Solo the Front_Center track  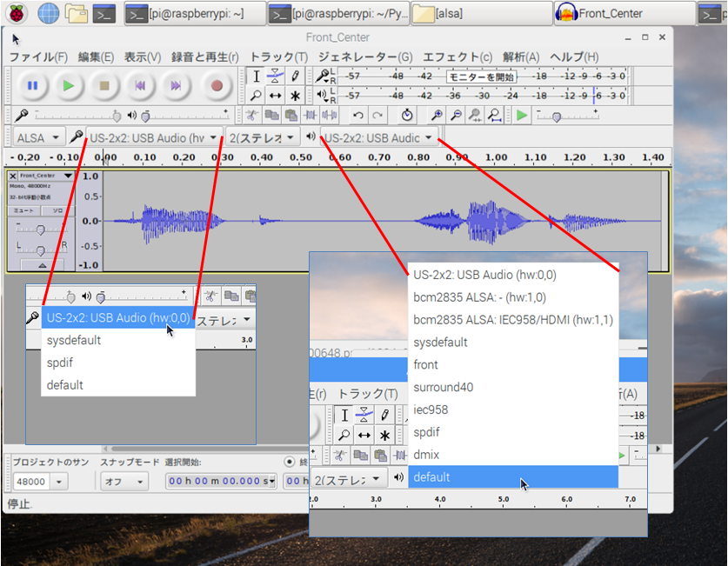[x=57, y=210]
